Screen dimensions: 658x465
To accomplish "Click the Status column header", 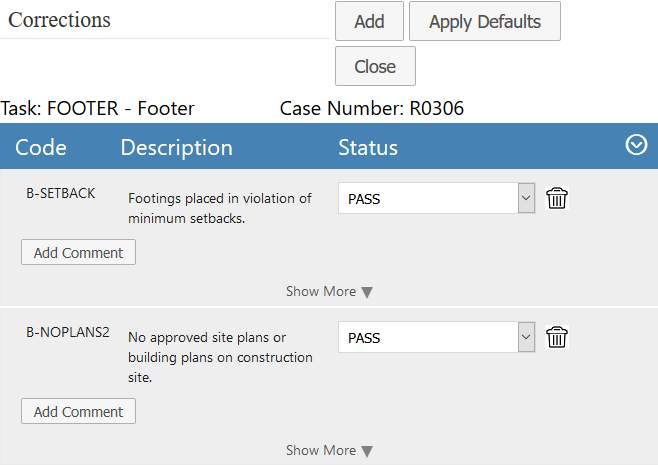I will coord(368,148).
